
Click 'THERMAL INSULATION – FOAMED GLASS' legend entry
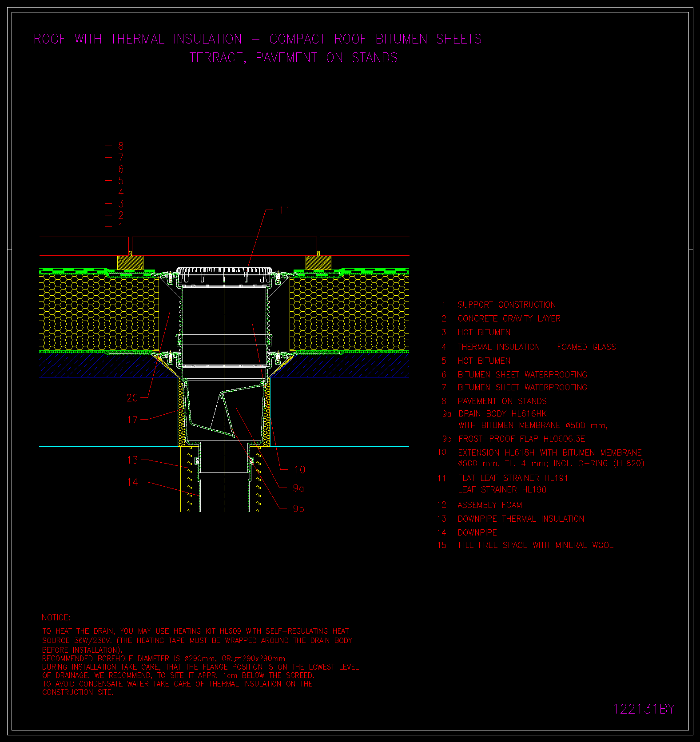[537, 347]
